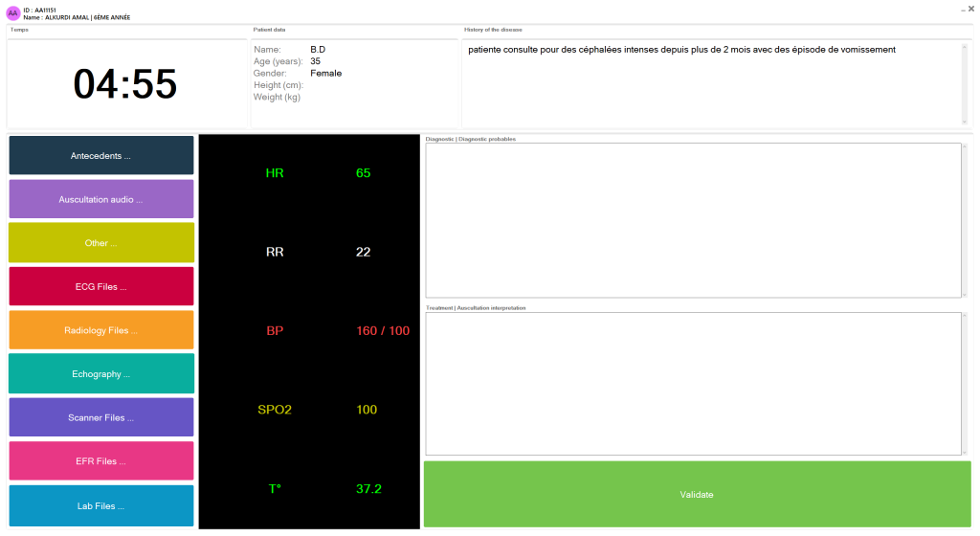This screenshot has width=980, height=536.
Task: Open Scanner Files
Action: click(x=100, y=417)
